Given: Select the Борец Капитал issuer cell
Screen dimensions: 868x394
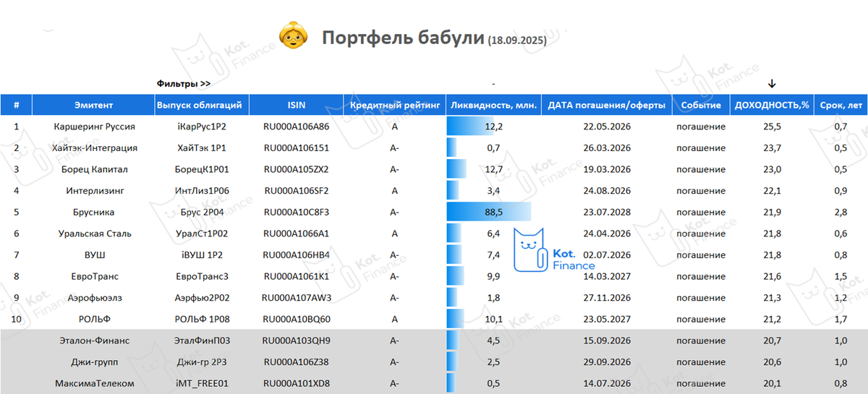Looking at the screenshot, I should 94,170.
